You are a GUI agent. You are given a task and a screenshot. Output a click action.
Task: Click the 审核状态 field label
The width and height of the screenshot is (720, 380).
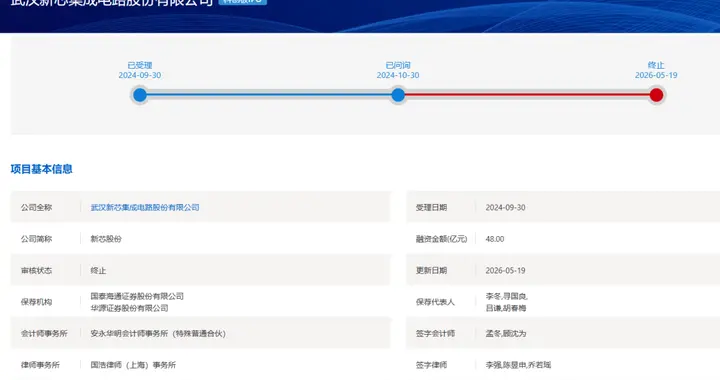pyautogui.click(x=36, y=271)
